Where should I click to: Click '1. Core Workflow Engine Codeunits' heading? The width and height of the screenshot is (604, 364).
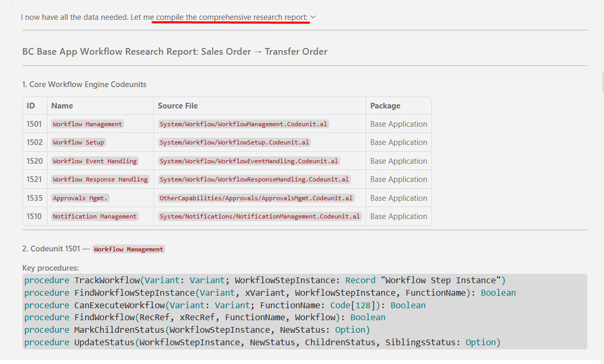84,84
